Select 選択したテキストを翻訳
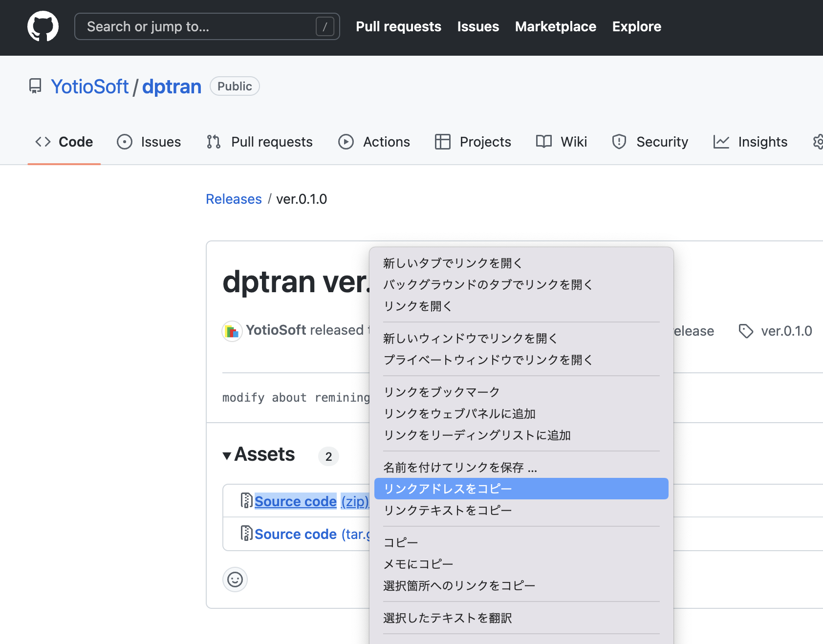The image size is (823, 644). click(521, 618)
